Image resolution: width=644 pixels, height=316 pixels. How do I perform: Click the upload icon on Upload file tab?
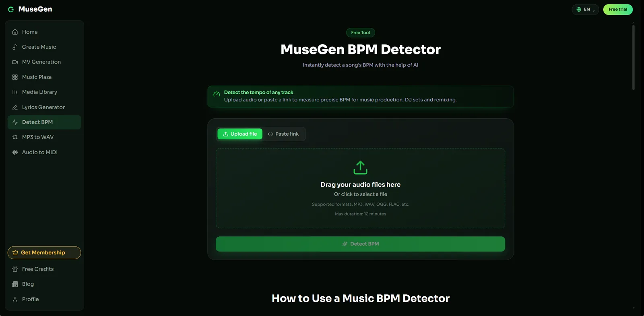click(225, 134)
